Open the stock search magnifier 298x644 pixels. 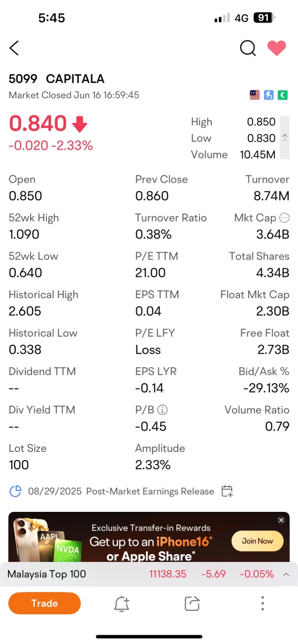248,48
